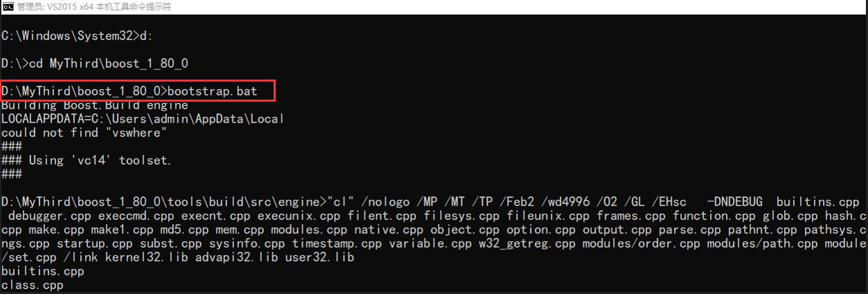Click the LOCALAPPDATA path output line
This screenshot has width=868, height=294.
pyautogui.click(x=143, y=119)
